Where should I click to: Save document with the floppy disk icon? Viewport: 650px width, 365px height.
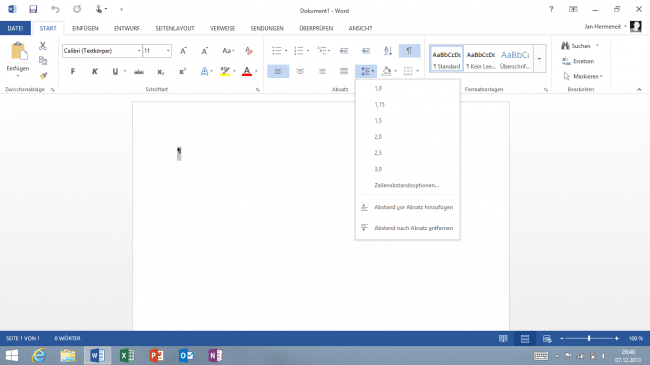tap(33, 9)
